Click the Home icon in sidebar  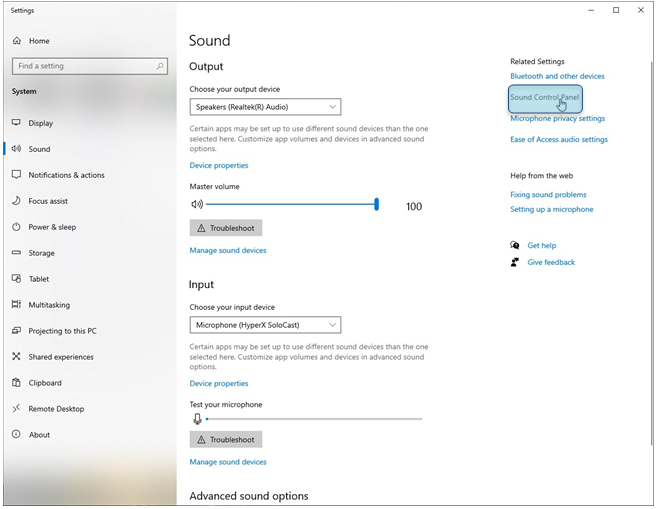point(17,41)
